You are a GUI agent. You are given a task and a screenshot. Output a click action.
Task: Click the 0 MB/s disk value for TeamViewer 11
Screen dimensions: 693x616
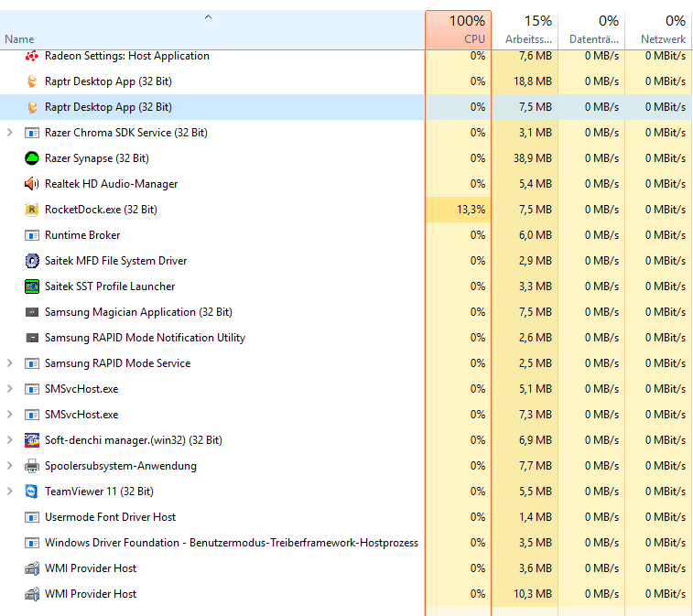click(601, 492)
